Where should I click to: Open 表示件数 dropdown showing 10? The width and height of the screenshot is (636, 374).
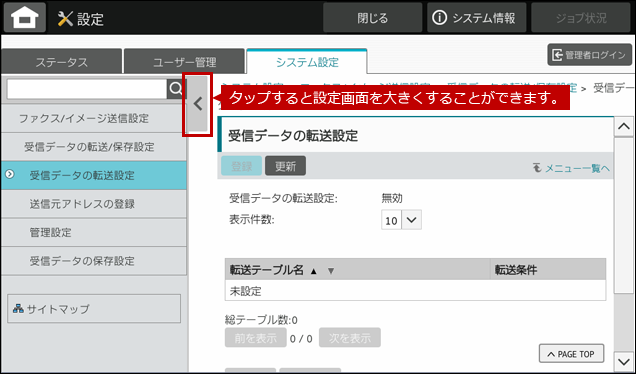(x=401, y=220)
